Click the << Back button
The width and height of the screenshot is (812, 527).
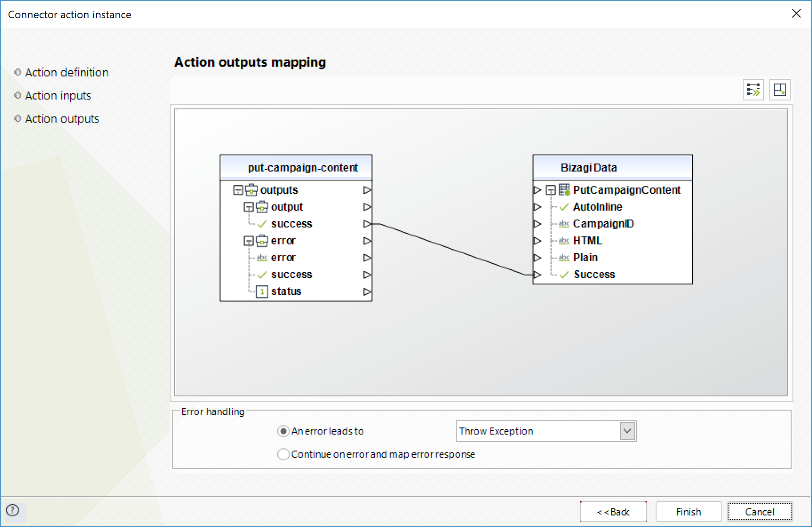613,512
